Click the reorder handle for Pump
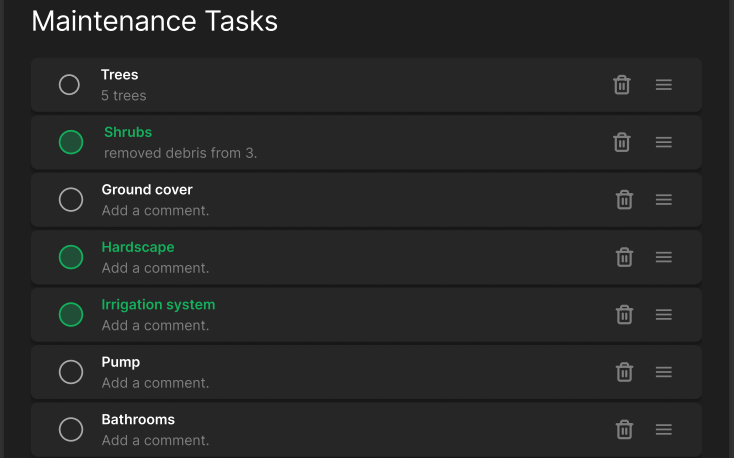 664,372
